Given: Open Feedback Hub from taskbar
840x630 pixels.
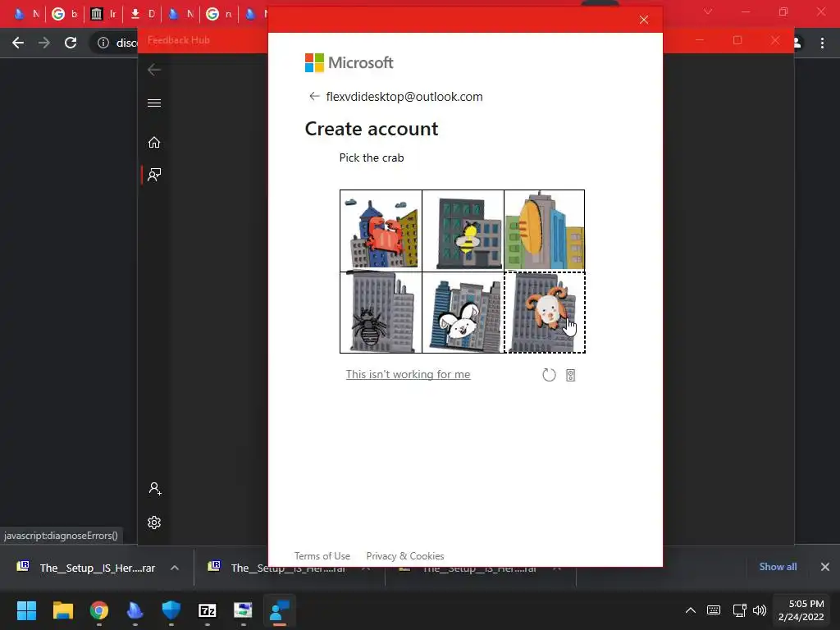Looking at the screenshot, I should [x=280, y=610].
